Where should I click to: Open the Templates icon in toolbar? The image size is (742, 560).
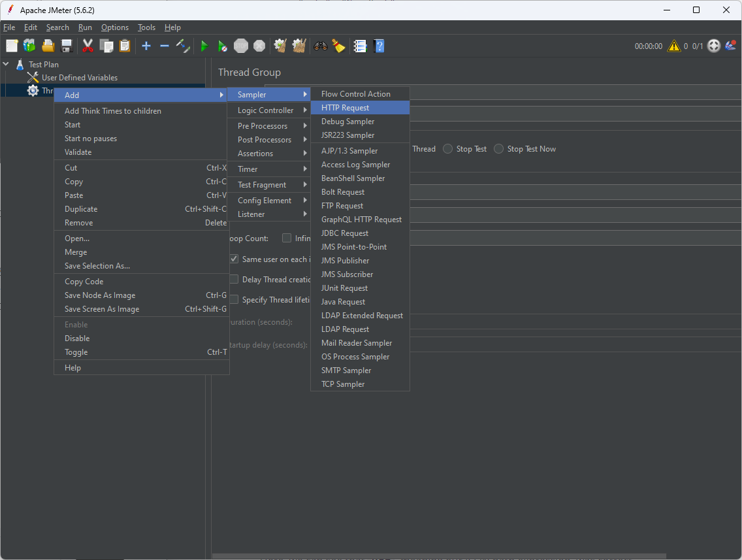pos(29,46)
